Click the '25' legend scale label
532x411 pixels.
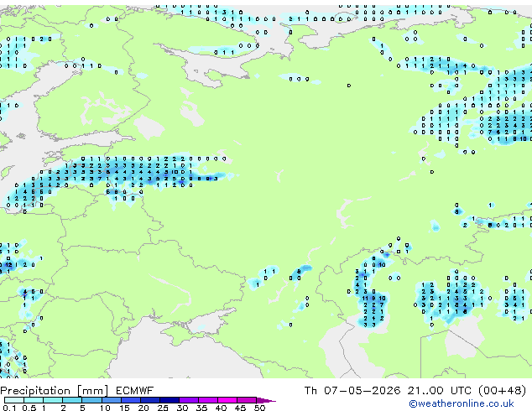(x=163, y=408)
